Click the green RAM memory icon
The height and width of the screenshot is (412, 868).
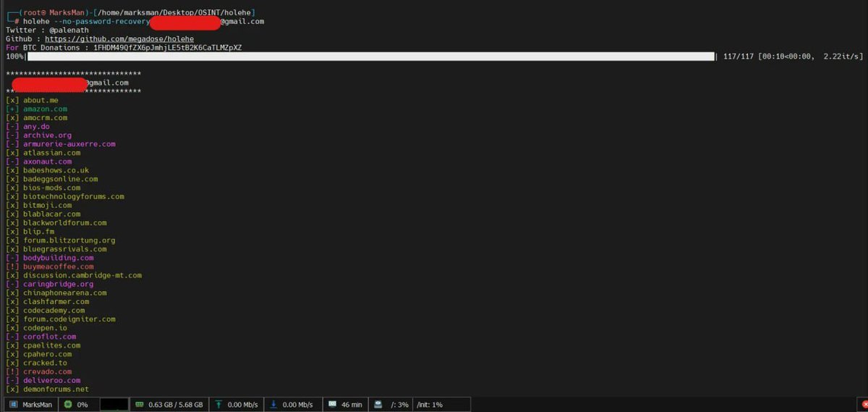click(139, 405)
